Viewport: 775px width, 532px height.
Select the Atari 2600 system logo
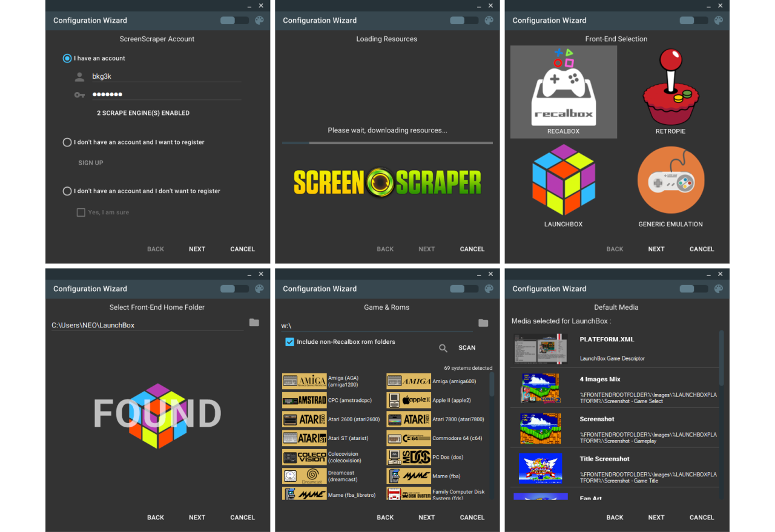(304, 419)
